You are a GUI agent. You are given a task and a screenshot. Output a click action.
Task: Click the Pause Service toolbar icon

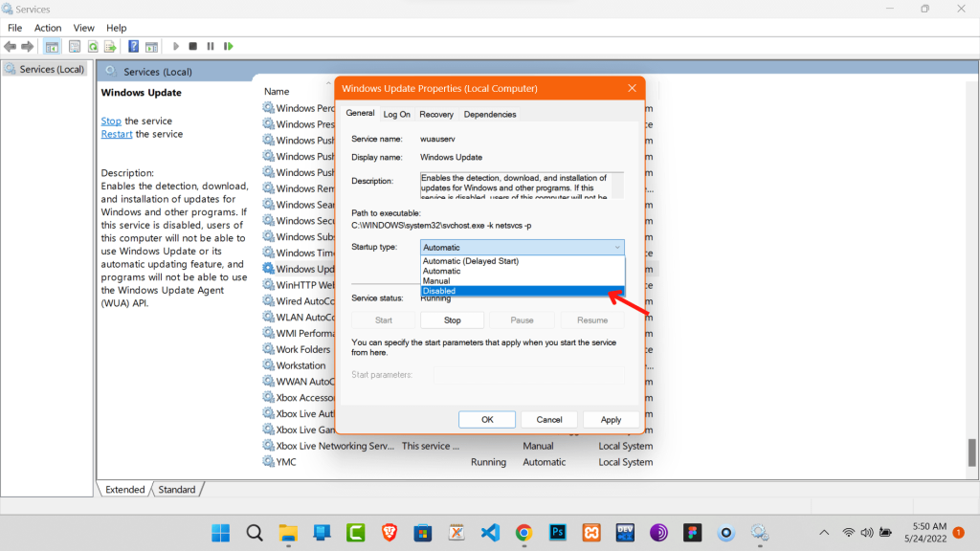click(x=211, y=46)
